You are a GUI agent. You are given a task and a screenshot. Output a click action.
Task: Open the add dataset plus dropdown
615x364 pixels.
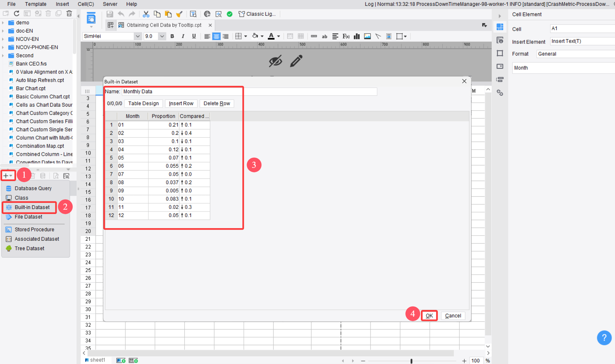(x=8, y=176)
